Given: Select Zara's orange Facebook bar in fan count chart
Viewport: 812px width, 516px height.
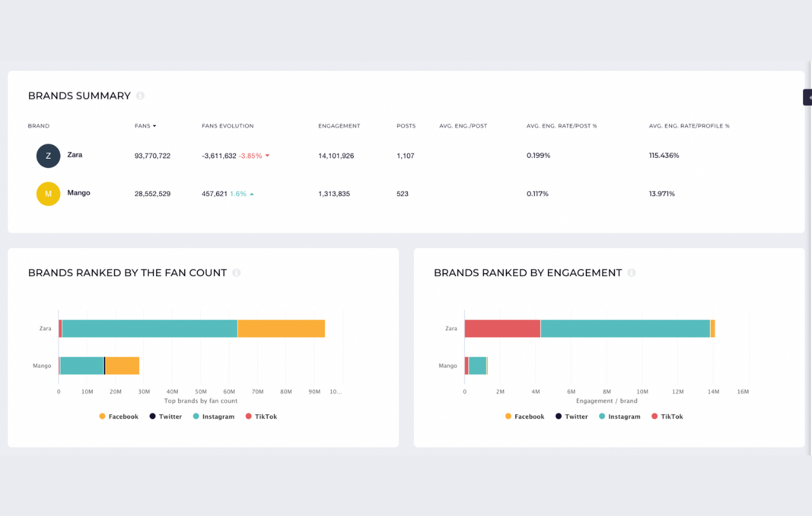Looking at the screenshot, I should [281, 328].
